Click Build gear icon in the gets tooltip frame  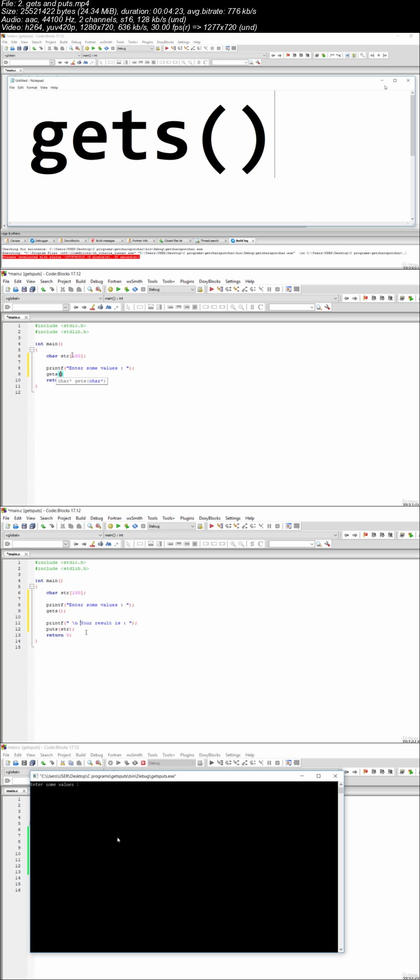110,289
